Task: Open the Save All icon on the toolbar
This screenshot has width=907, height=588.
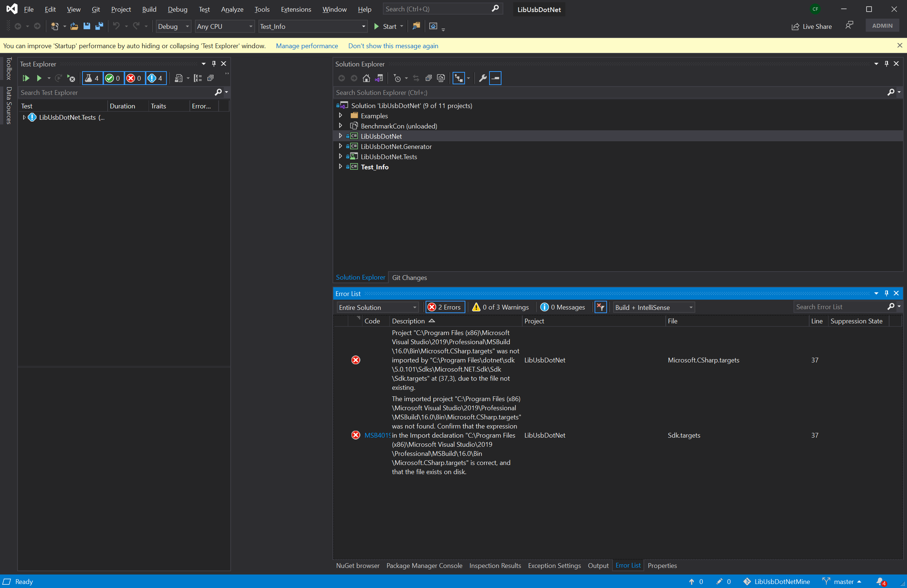Action: (100, 26)
